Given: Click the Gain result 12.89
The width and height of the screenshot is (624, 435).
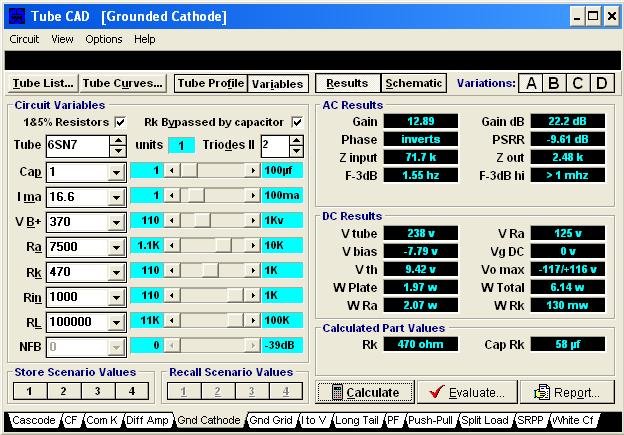Looking at the screenshot, I should pos(421,121).
